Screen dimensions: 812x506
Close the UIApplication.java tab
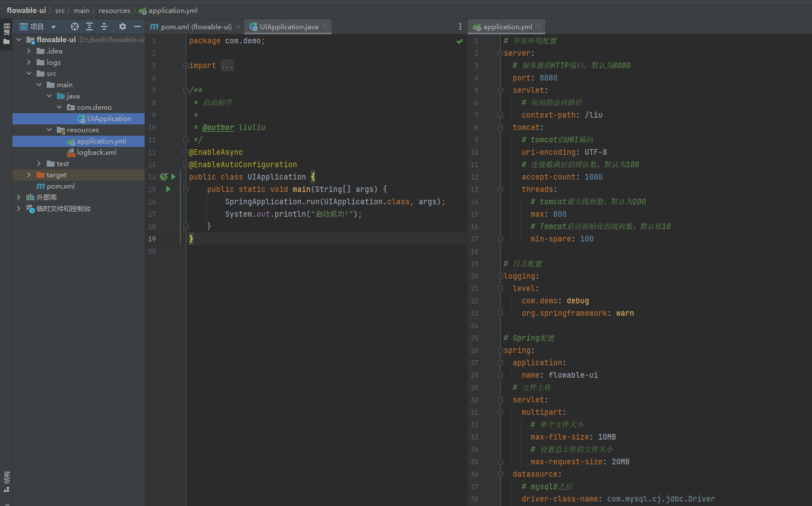(x=325, y=26)
